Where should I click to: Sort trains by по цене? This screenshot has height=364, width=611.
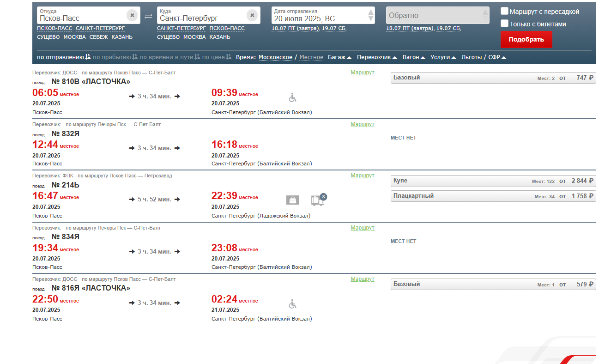[217, 57]
